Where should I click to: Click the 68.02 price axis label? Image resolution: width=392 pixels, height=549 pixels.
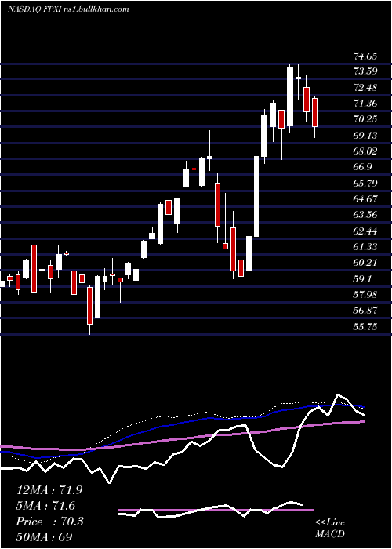(365, 151)
